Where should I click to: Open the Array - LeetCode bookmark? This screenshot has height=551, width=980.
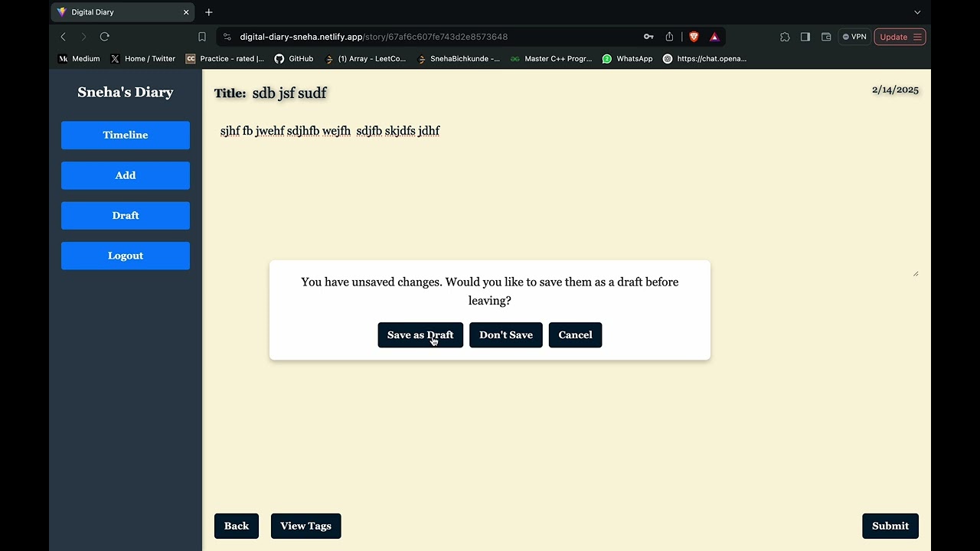(366, 59)
